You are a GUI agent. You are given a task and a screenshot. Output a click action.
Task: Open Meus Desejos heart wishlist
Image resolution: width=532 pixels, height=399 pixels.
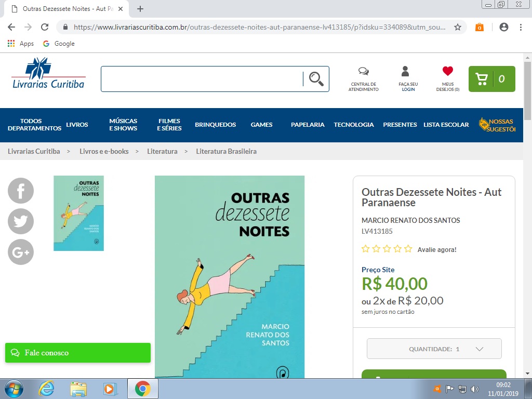[x=448, y=71]
